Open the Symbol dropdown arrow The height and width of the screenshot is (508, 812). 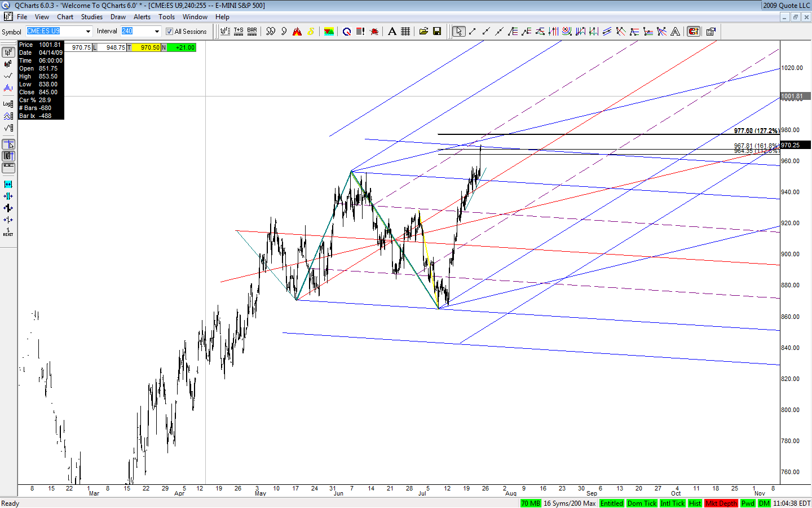coord(88,32)
